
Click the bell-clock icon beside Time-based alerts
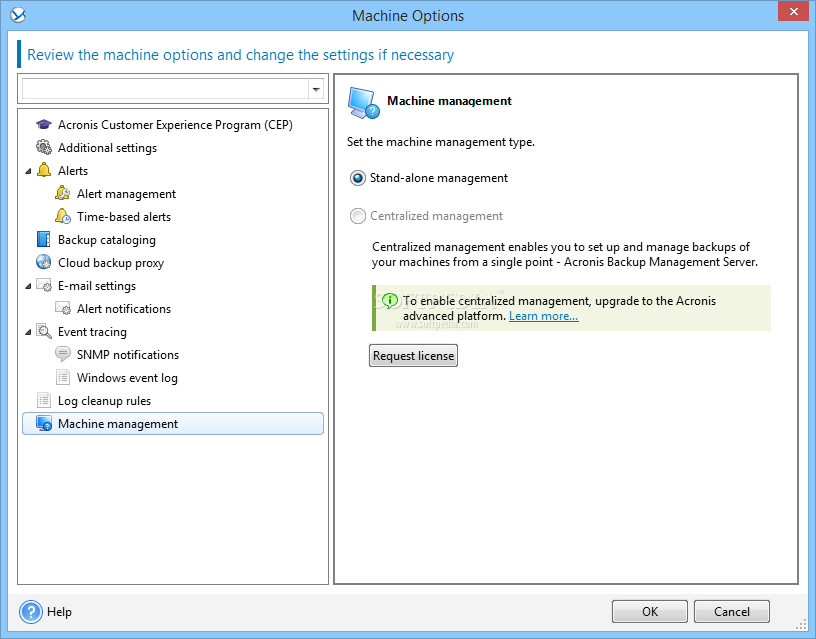(x=62, y=216)
